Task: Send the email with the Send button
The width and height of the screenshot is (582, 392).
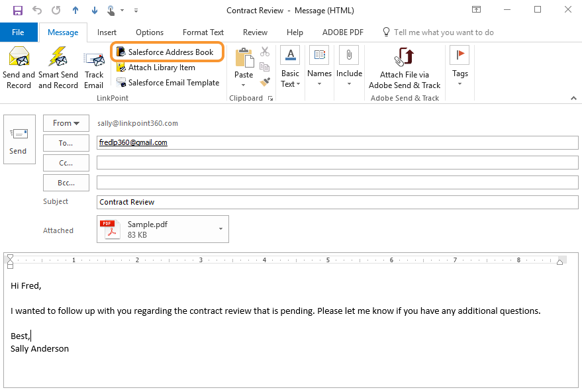Action: pos(19,140)
